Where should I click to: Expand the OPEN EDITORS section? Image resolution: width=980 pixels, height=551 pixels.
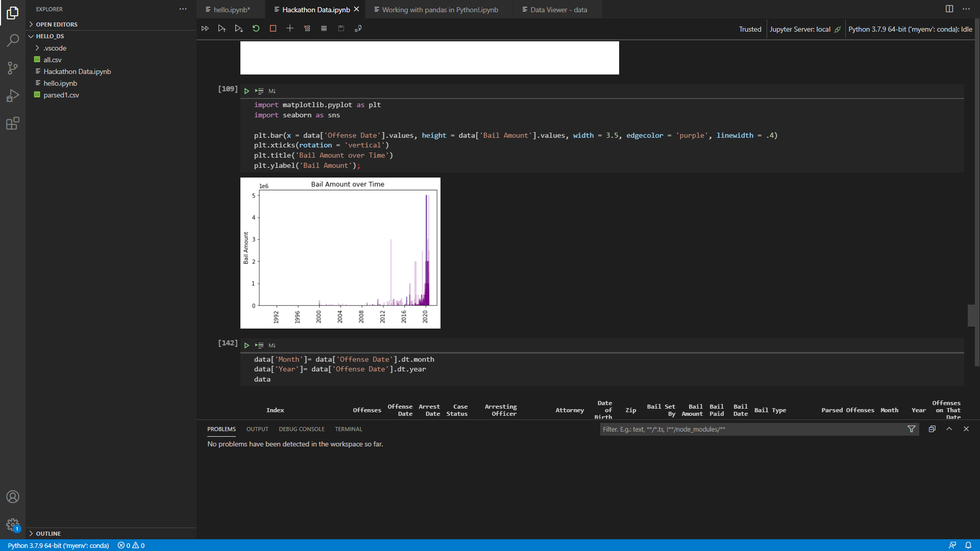56,24
